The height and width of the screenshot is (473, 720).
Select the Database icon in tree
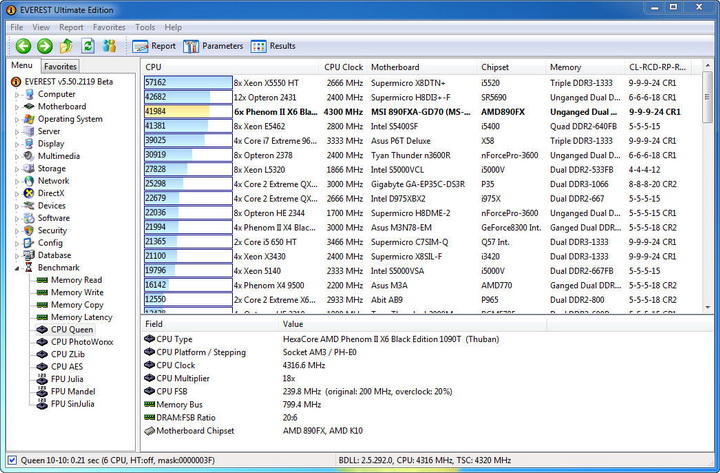(29, 255)
